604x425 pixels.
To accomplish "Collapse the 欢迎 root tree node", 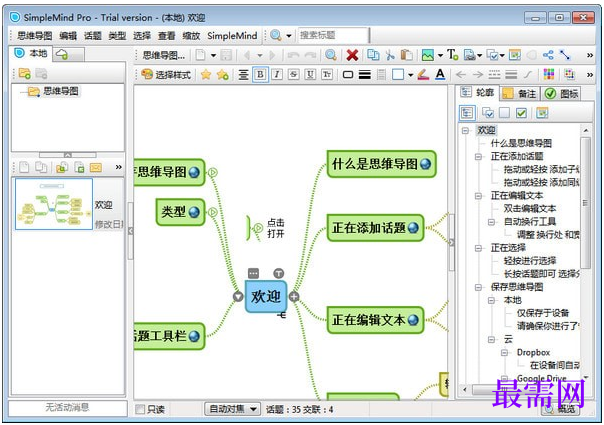I will pos(465,130).
